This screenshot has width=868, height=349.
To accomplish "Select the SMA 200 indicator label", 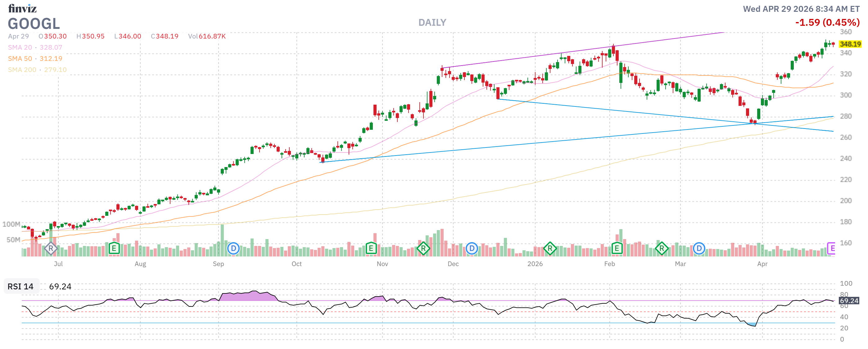I will [22, 70].
